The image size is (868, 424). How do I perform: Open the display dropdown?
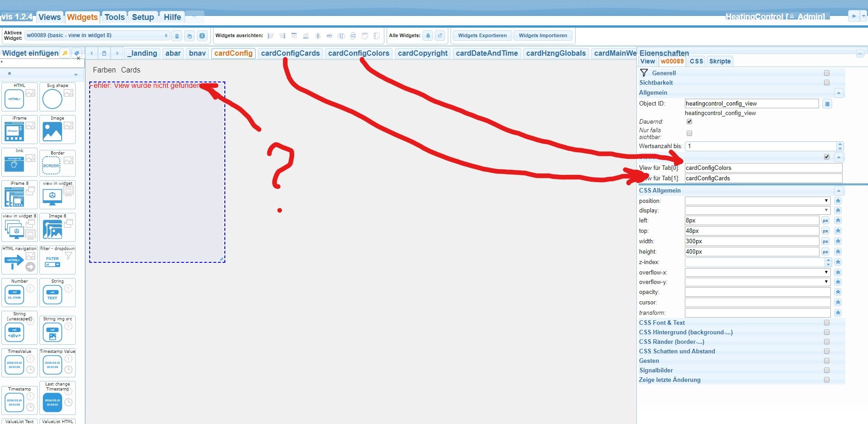(x=757, y=210)
